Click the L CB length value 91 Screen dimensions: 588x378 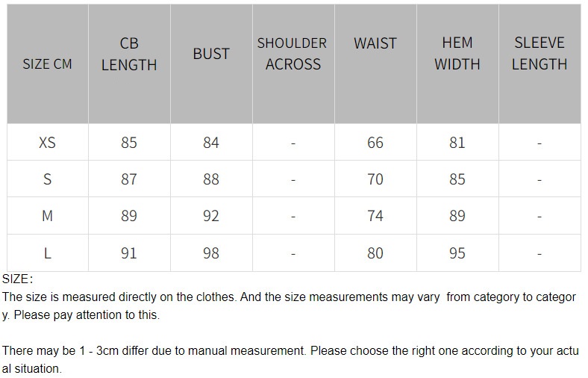129,253
